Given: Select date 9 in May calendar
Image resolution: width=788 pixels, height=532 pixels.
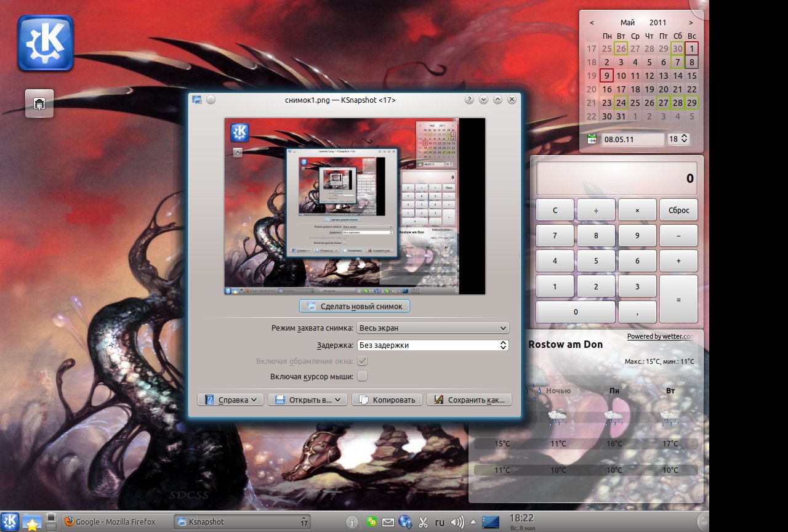Looking at the screenshot, I should (x=606, y=76).
